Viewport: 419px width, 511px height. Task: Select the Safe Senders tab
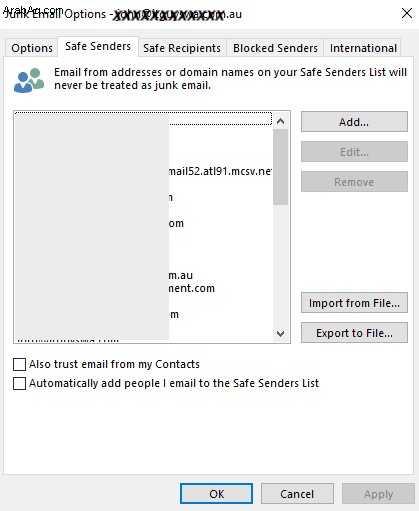point(98,46)
